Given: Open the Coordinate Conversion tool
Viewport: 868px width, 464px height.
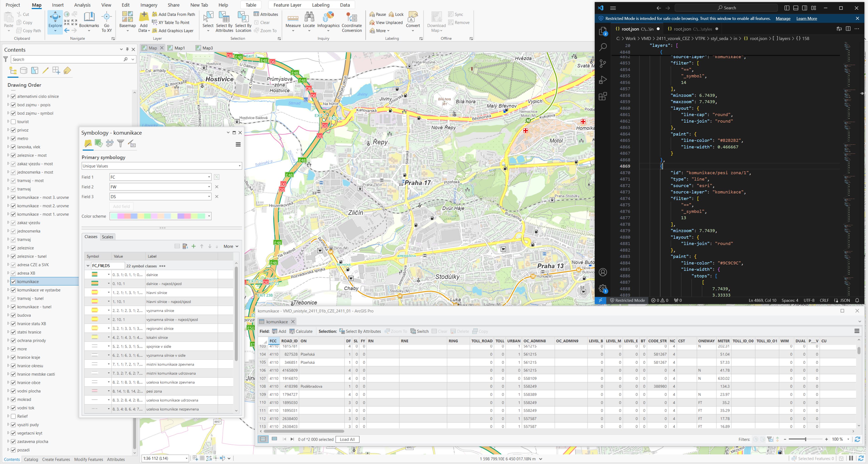Looking at the screenshot, I should coord(351,18).
